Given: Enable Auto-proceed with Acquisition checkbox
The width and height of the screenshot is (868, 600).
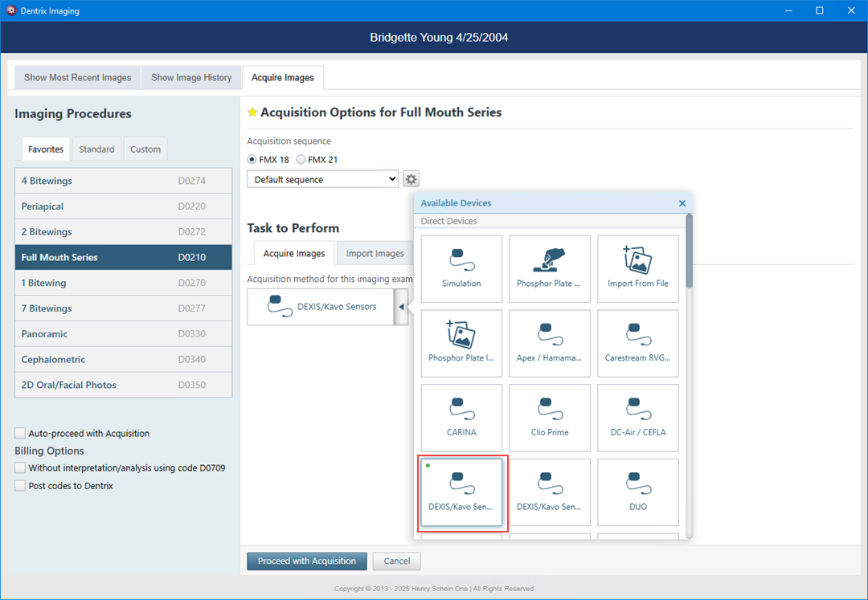Looking at the screenshot, I should coord(20,433).
